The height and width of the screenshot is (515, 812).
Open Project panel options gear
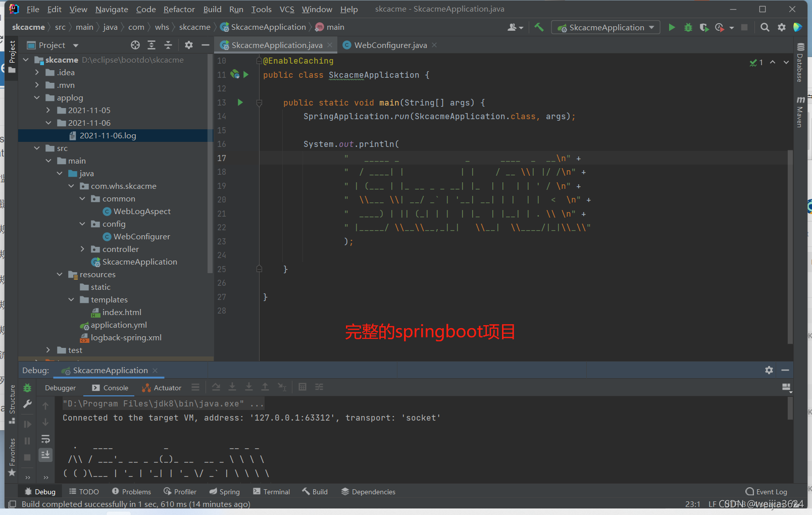point(189,45)
